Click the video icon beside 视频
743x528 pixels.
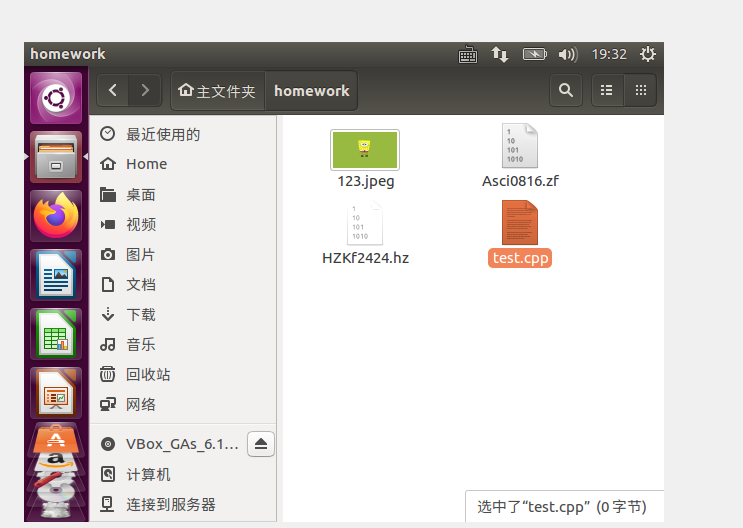[108, 224]
